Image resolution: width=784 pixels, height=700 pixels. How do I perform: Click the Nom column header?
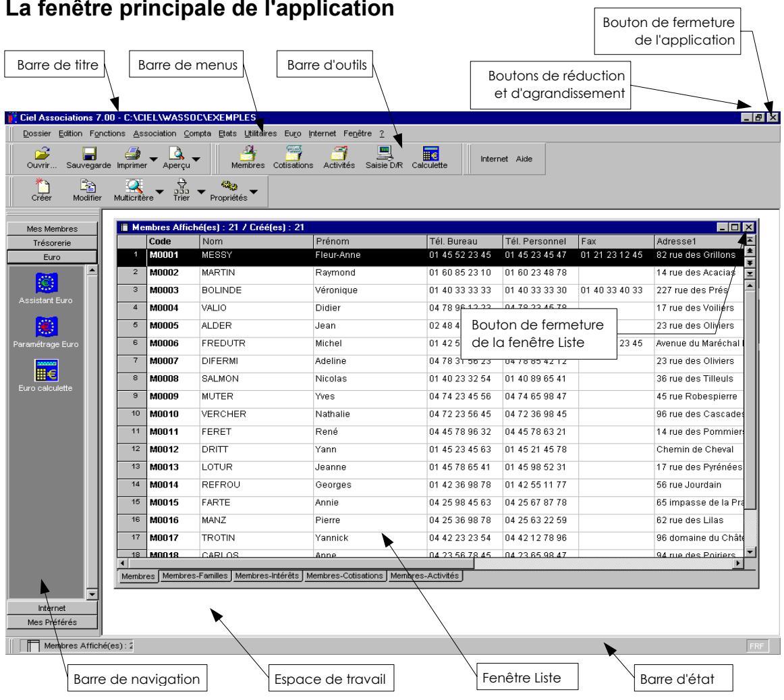256,241
